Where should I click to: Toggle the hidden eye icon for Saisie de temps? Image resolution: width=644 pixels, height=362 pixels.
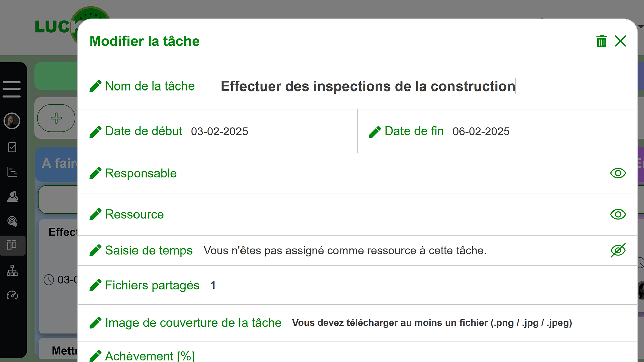coord(618,250)
